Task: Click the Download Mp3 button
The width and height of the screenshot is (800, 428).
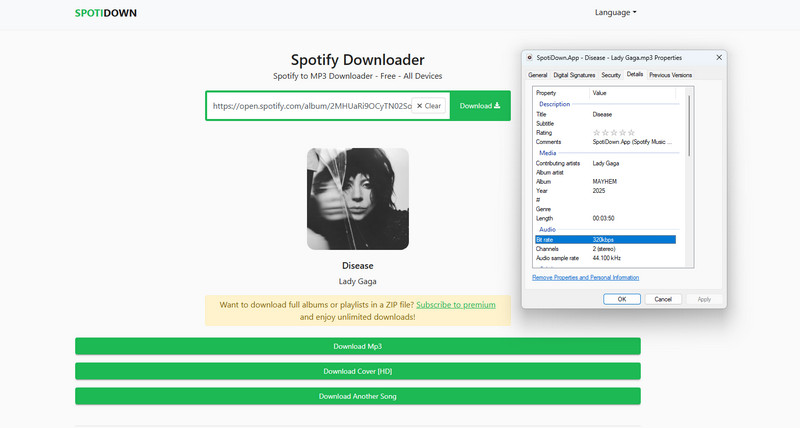Action: tap(358, 346)
